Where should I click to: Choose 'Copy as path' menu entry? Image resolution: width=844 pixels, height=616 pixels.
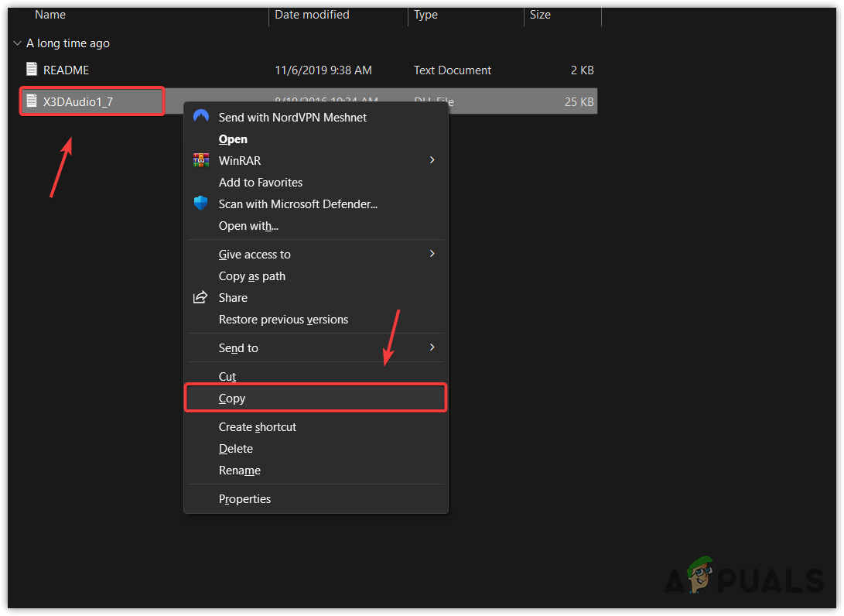click(252, 275)
